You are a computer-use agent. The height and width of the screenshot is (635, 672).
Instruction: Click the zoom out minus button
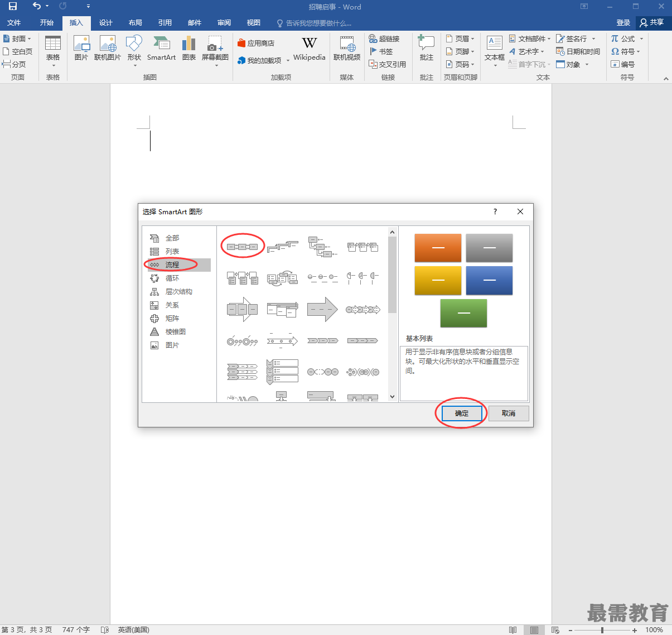[x=571, y=630]
